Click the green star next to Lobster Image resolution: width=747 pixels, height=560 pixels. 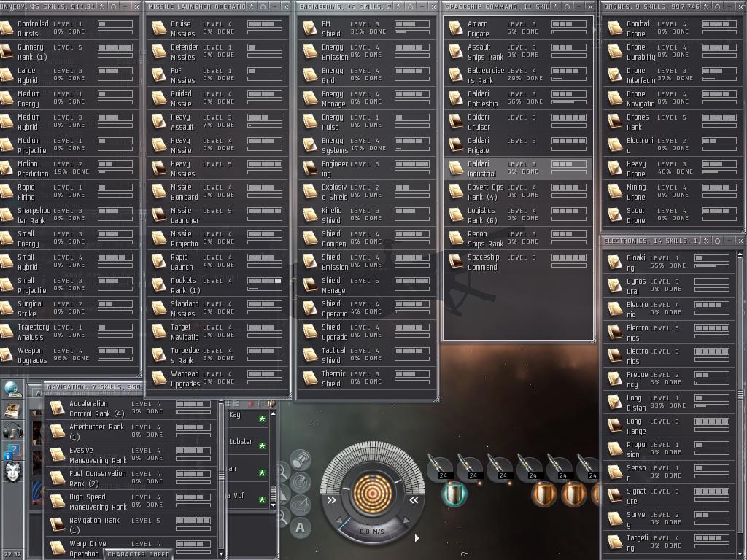tap(262, 446)
